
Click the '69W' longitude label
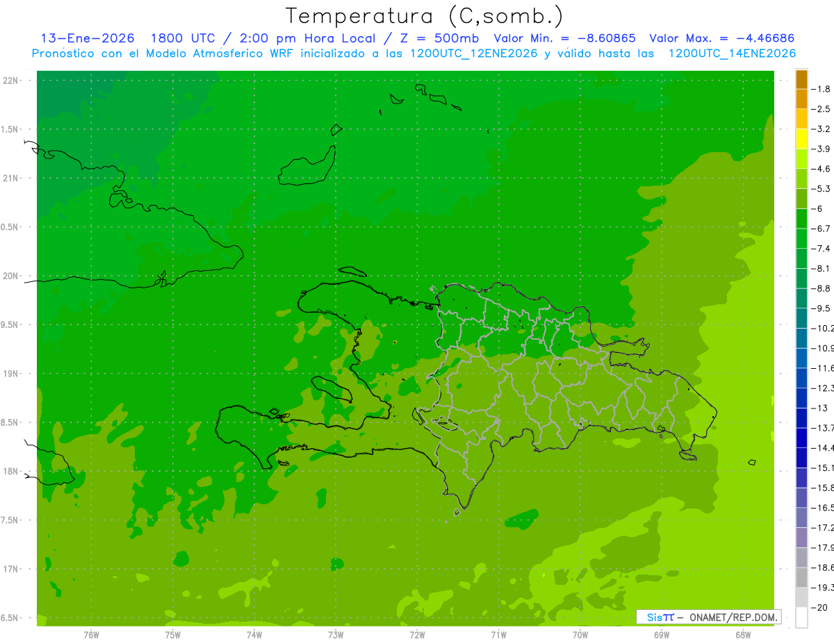(x=662, y=635)
